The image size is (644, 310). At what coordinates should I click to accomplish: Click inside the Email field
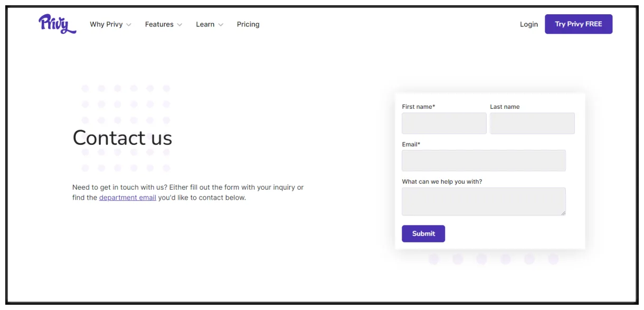coord(484,160)
